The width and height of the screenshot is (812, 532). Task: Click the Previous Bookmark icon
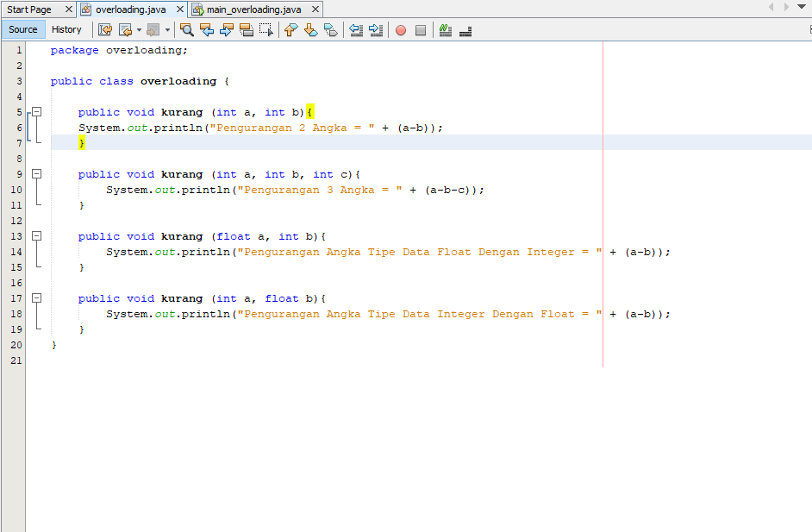tap(290, 30)
